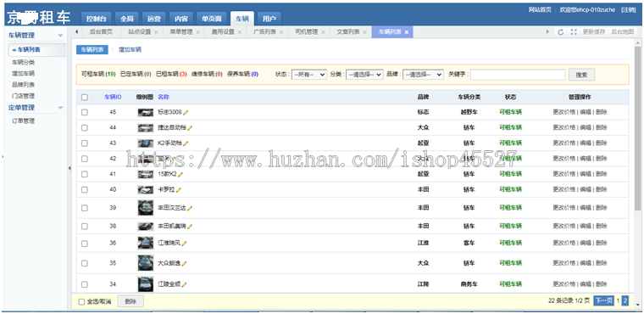Close the 费用设置 tab
Viewport: 644px width, 314px height.
[x=240, y=32]
